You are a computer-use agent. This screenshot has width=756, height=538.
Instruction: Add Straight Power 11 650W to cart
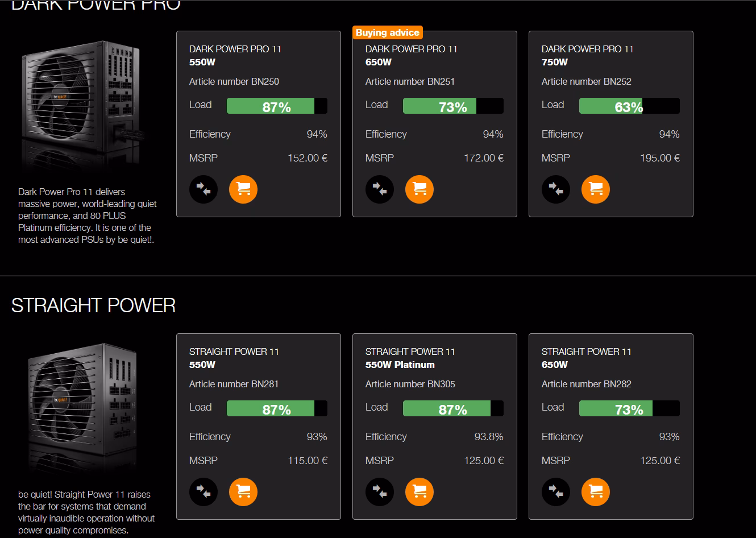pos(596,492)
